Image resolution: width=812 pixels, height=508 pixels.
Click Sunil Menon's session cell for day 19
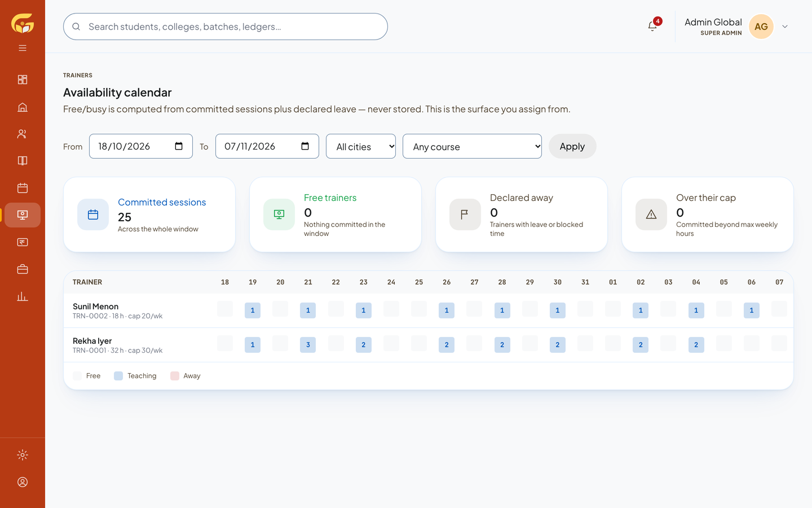(x=253, y=310)
